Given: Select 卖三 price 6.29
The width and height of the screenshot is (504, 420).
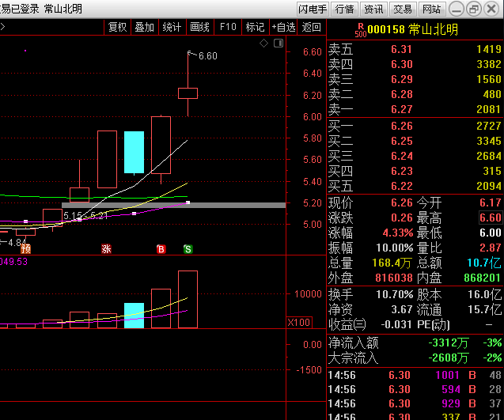Looking at the screenshot, I should pyautogui.click(x=401, y=79).
